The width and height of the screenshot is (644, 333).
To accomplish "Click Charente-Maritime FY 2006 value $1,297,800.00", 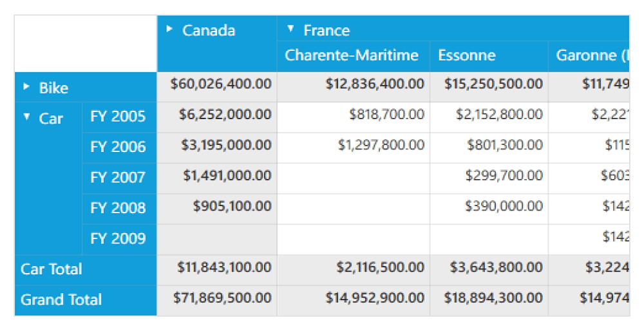I will [x=381, y=146].
